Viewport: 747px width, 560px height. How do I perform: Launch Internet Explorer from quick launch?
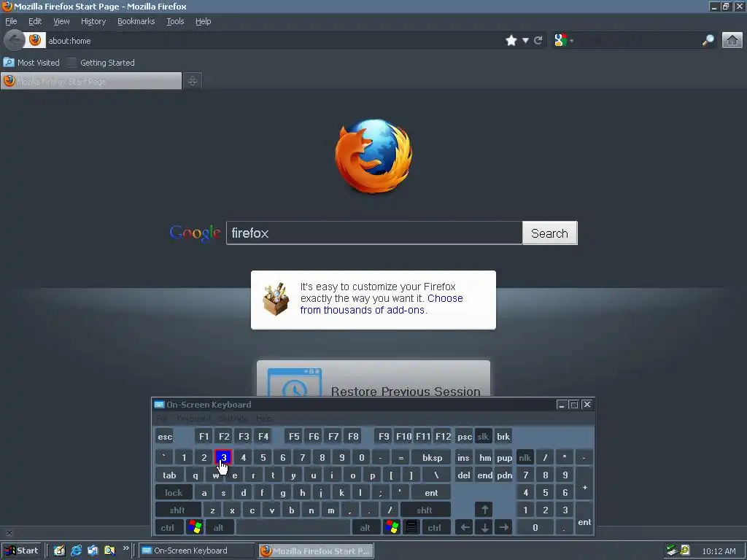[76, 551]
